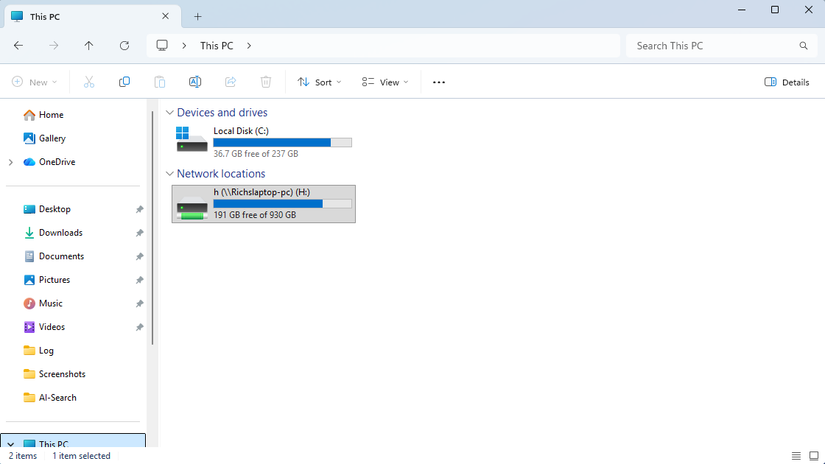Collapse the Network locations group
This screenshot has width=825, height=464.
[169, 174]
